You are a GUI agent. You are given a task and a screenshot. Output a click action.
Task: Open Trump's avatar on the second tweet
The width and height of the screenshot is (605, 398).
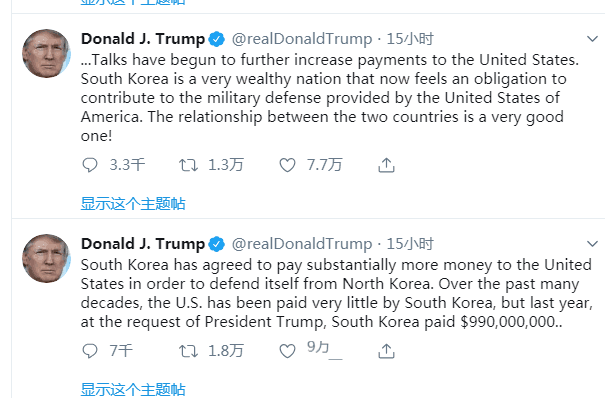[x=46, y=258]
